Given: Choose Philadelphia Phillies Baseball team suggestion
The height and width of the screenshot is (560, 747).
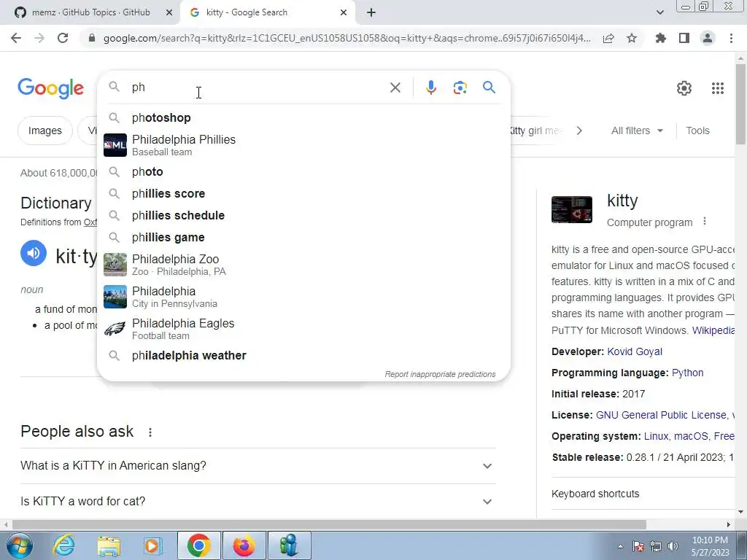Looking at the screenshot, I should (303, 145).
